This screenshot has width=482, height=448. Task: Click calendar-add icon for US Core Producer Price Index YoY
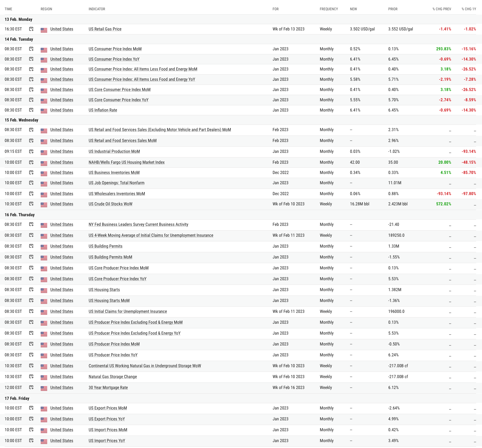(x=31, y=279)
